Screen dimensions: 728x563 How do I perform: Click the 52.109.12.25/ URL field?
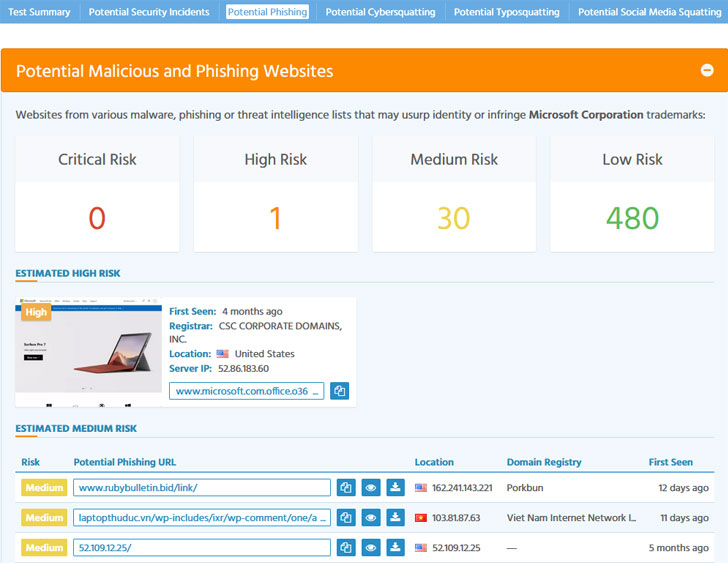click(202, 548)
